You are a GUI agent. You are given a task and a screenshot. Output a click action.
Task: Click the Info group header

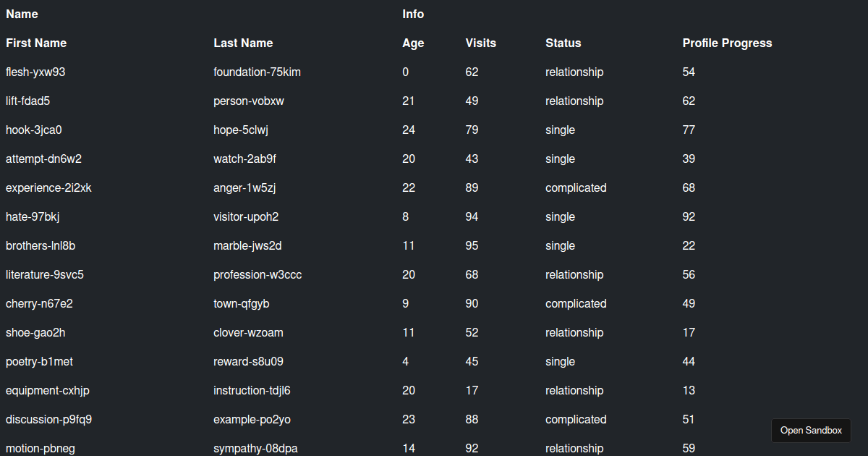413,14
